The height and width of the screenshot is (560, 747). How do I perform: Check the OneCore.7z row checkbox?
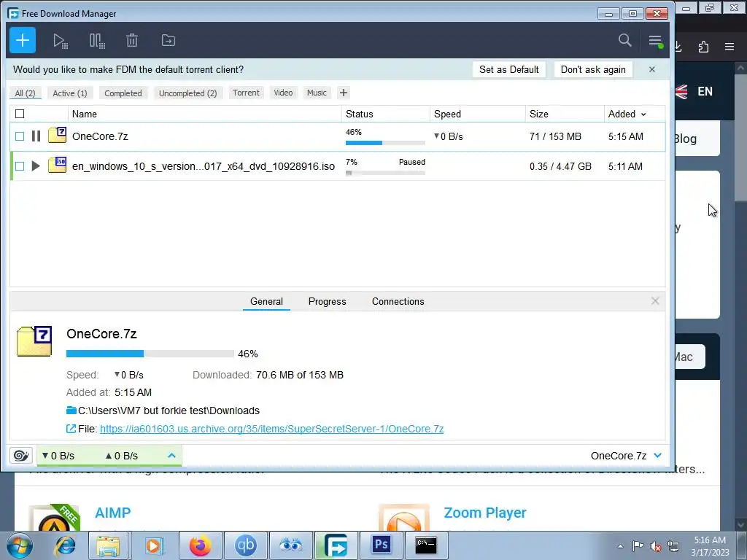20,136
